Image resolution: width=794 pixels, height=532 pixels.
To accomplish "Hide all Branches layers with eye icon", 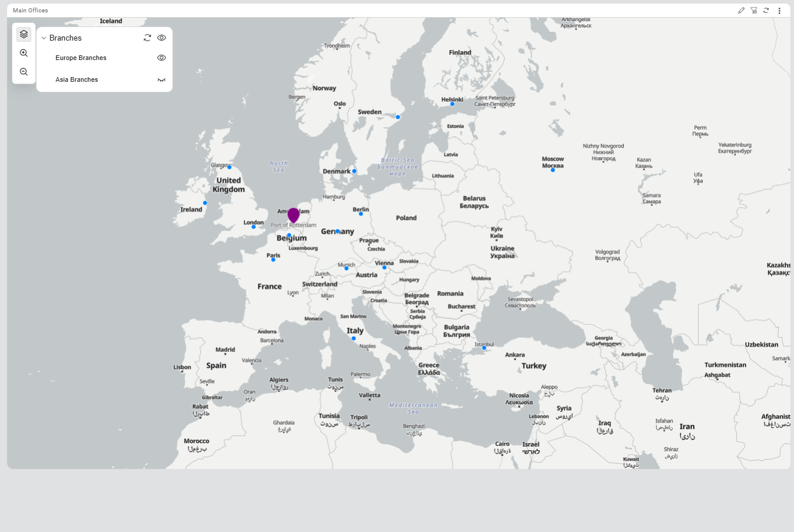I will (x=161, y=38).
